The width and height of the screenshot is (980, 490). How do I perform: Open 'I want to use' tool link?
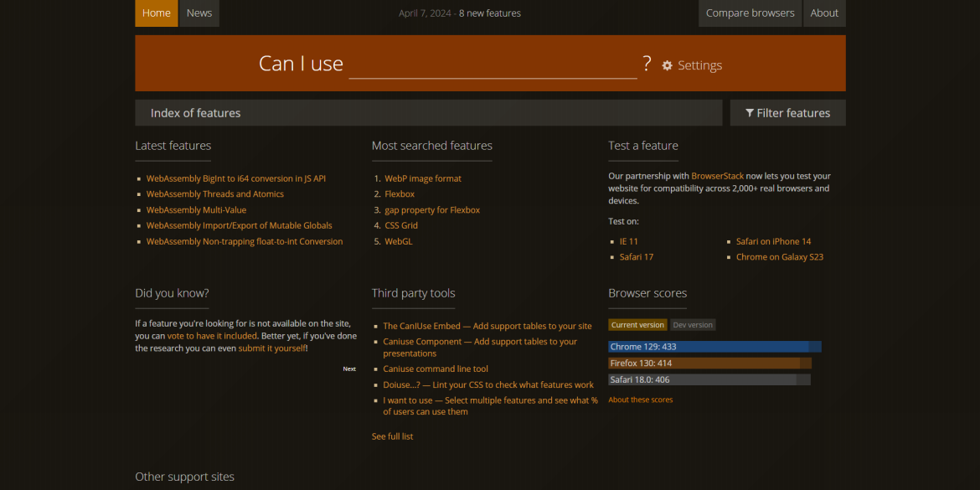(491, 406)
